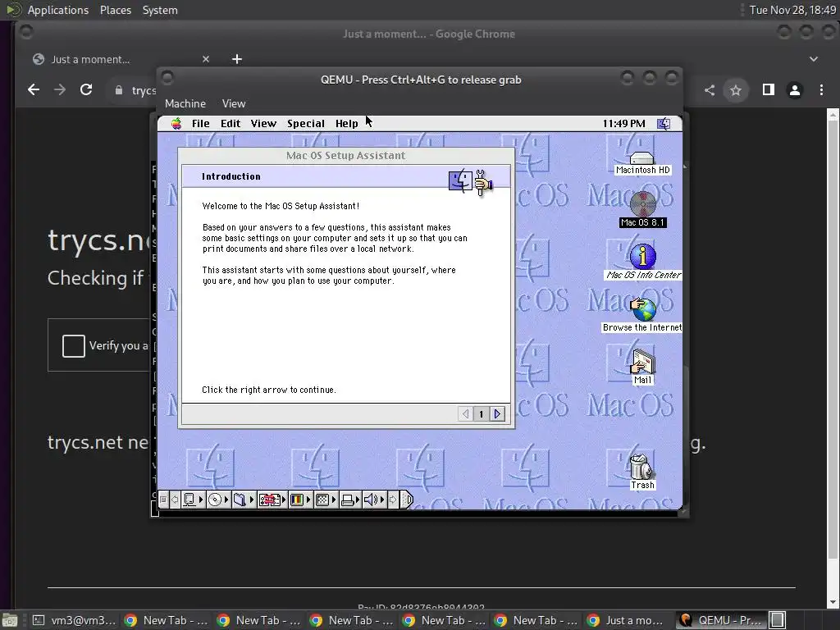This screenshot has height=630, width=840.
Task: Open Chrome's side panel
Action: click(x=768, y=90)
